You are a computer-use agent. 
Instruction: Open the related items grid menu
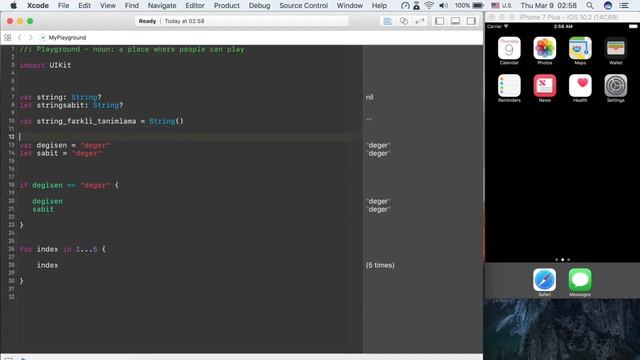[x=7, y=38]
